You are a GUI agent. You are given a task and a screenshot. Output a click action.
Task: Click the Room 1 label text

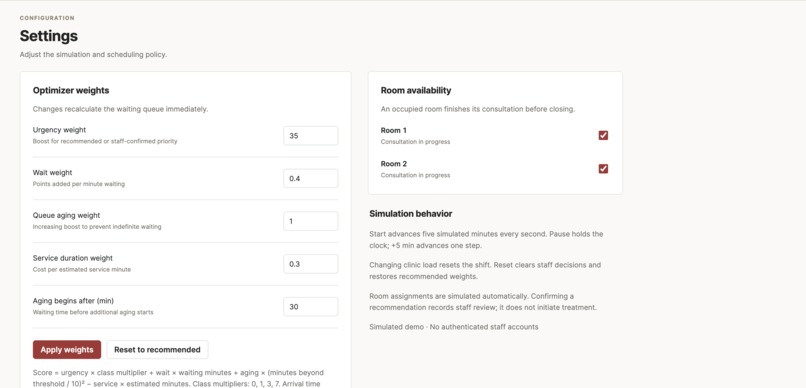pos(394,131)
